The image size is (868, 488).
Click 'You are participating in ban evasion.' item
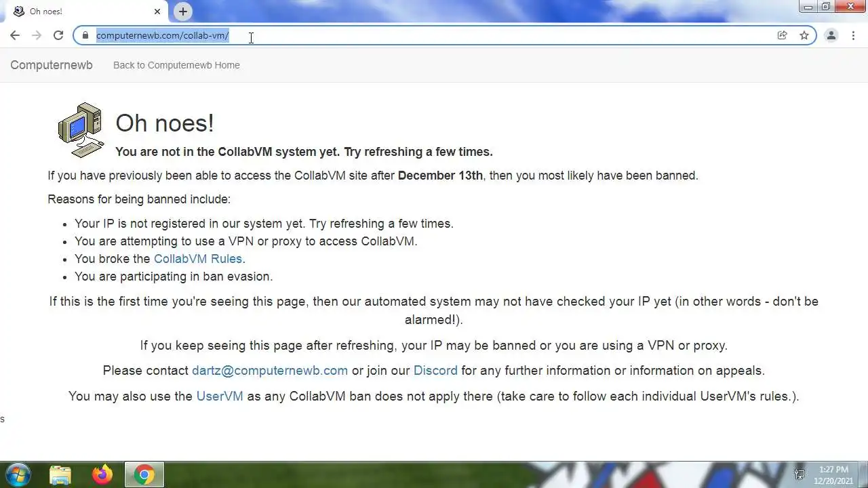(x=174, y=277)
